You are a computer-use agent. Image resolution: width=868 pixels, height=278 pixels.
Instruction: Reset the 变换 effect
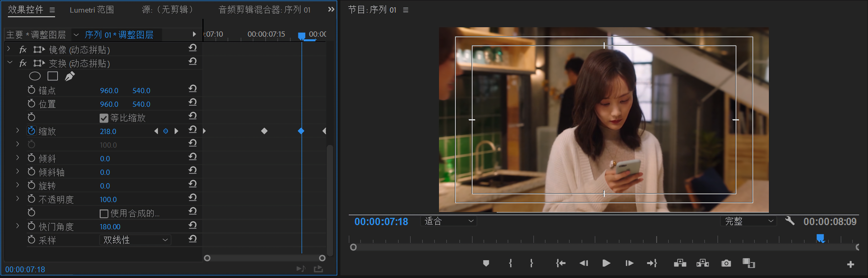(193, 62)
